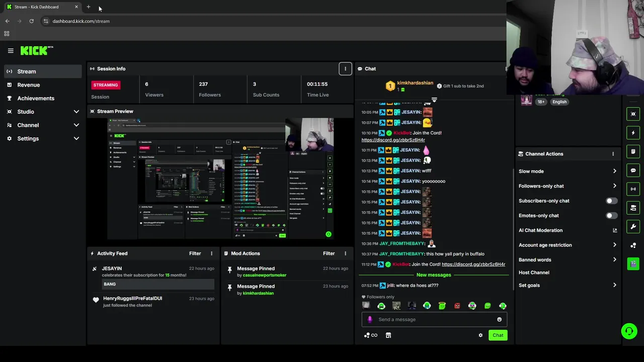Image resolution: width=644 pixels, height=362 pixels.
Task: Select JESAYIN subscription activity entry
Action: tap(153, 278)
